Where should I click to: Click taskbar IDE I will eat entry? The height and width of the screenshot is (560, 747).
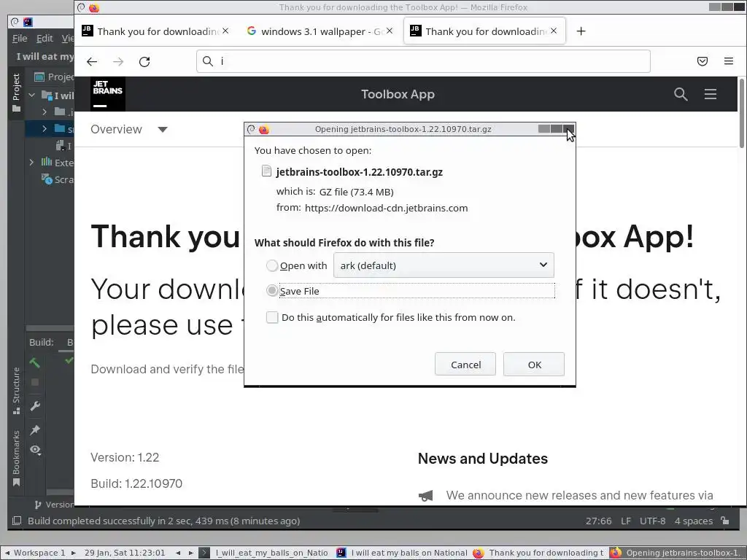click(402, 553)
